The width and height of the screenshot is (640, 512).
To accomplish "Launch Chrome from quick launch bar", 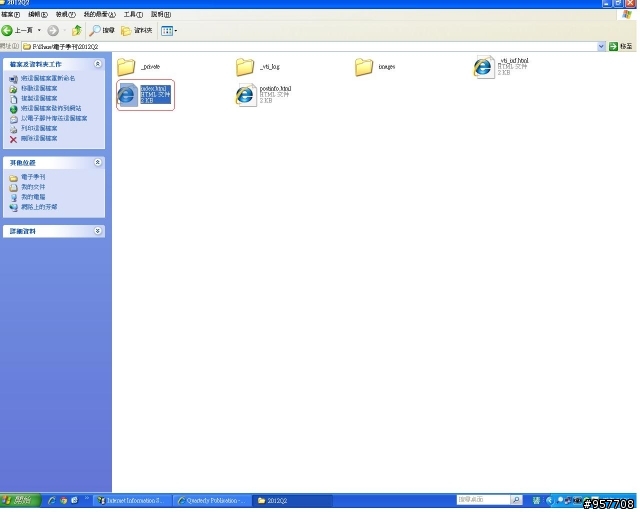I will (x=63, y=500).
